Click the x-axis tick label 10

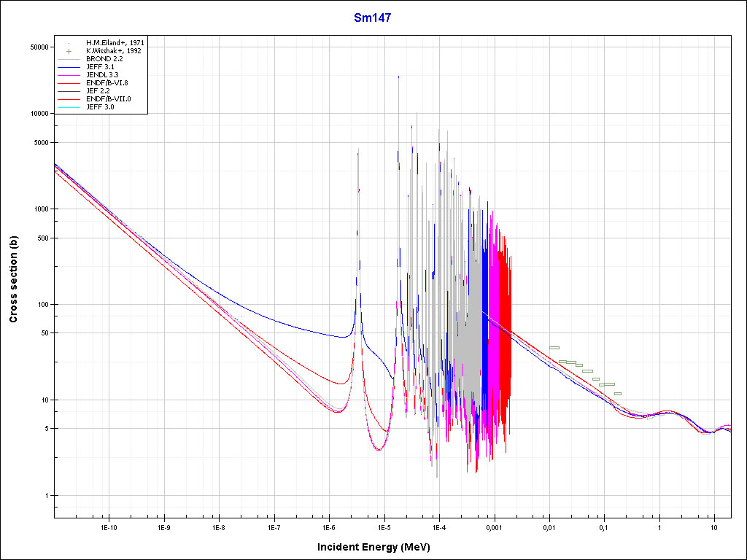(x=714, y=526)
